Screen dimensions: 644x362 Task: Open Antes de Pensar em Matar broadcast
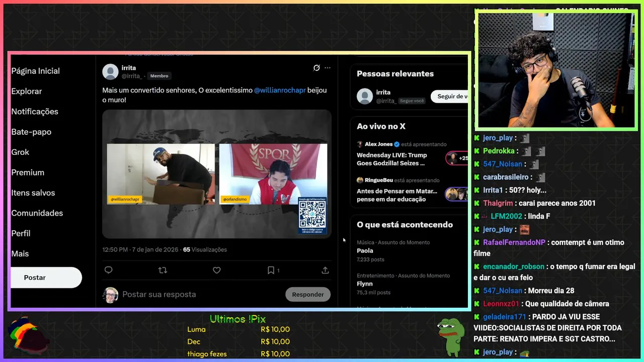click(x=397, y=195)
